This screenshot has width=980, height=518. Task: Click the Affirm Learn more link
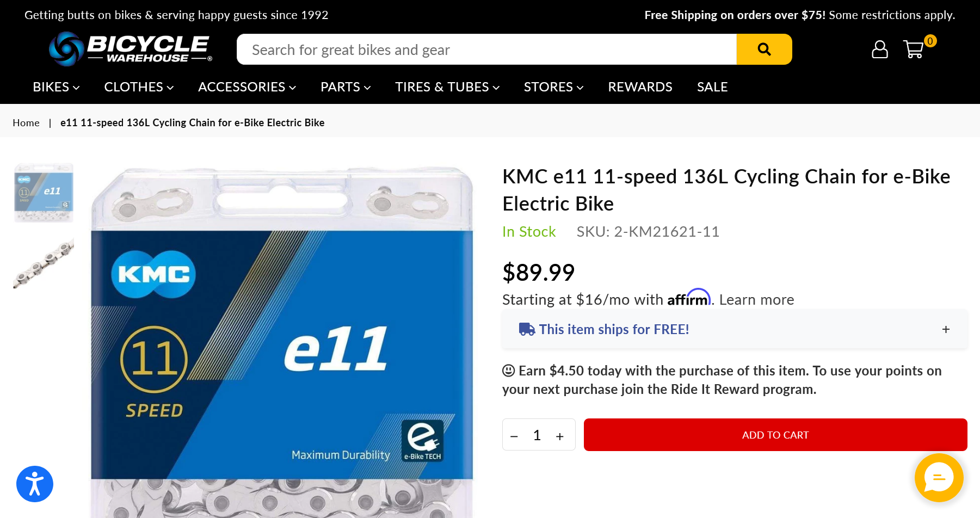pyautogui.click(x=756, y=300)
